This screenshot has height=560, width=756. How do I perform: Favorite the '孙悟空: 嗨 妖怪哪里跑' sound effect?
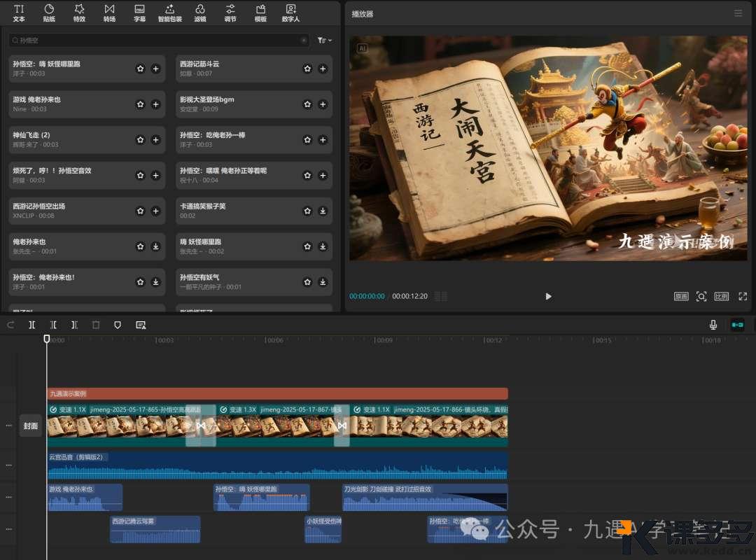point(140,69)
